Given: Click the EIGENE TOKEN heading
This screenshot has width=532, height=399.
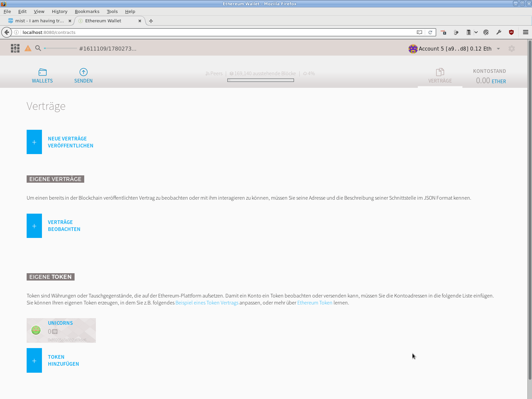Looking at the screenshot, I should [x=51, y=277].
